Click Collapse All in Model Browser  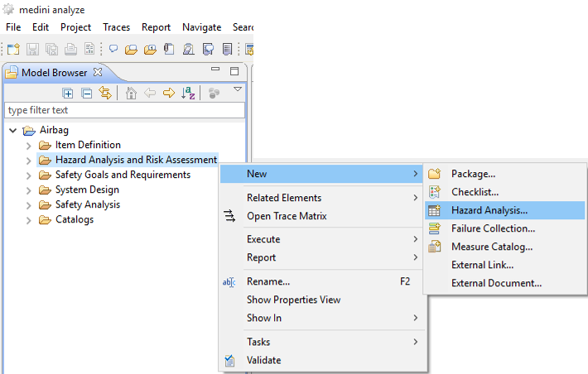pos(86,93)
